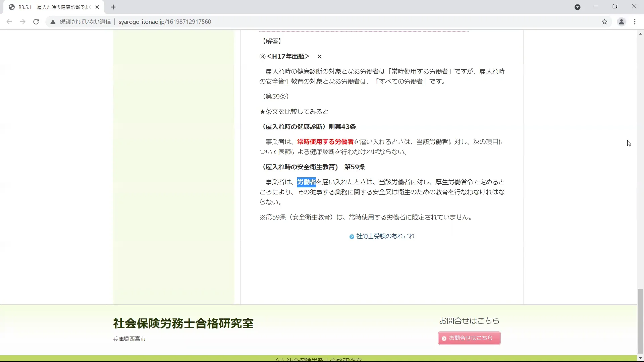The height and width of the screenshot is (362, 644).
Task: Open the Chrome three-dot menu
Action: click(x=635, y=22)
